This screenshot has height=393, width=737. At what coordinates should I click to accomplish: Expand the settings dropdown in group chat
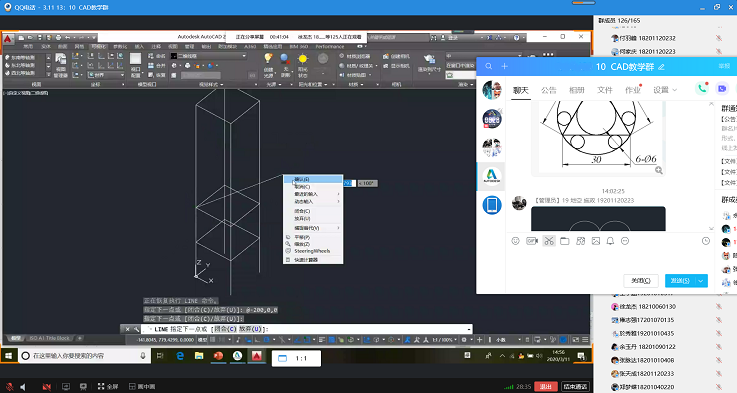[665, 90]
